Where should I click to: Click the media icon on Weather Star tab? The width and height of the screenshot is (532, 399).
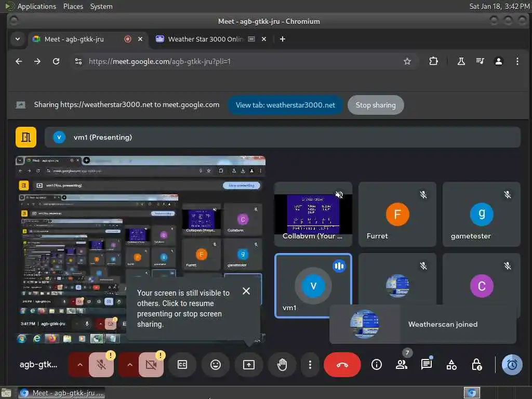[x=251, y=39]
